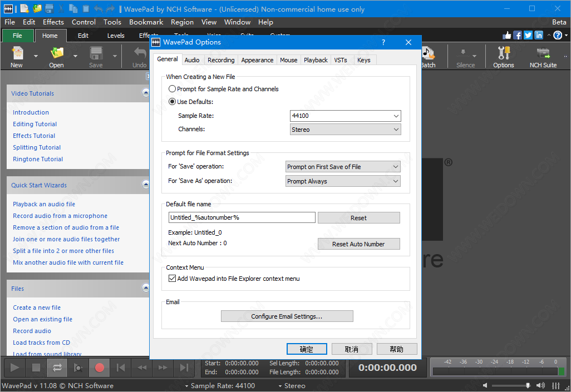Share on Twitter via the toolbar icon
Screen dimensions: 571x392
pos(528,35)
